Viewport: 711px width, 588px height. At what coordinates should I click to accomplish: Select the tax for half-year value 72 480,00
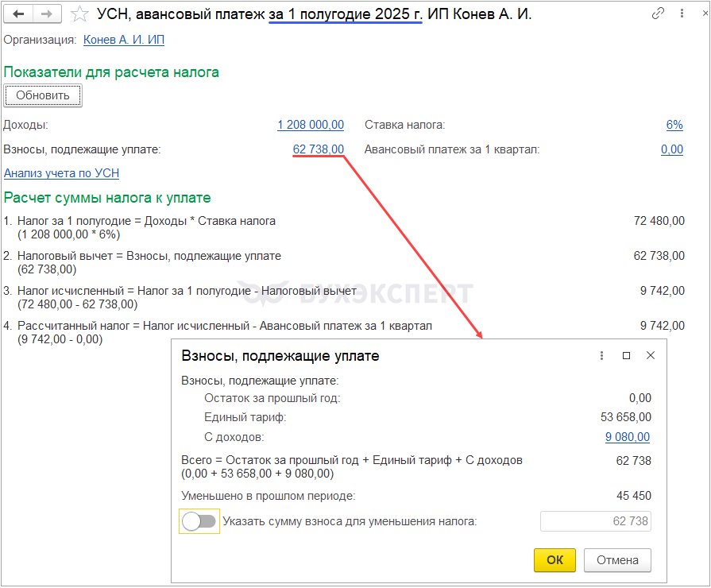click(659, 221)
